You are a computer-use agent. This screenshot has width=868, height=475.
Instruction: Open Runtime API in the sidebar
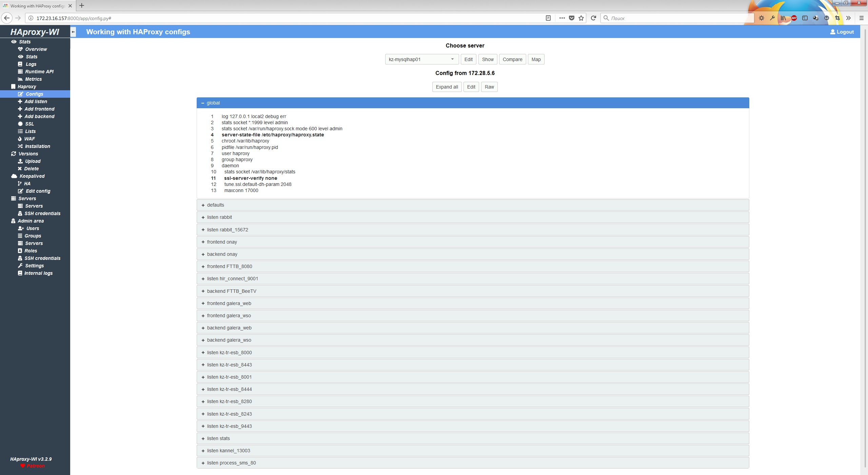pyautogui.click(x=39, y=72)
